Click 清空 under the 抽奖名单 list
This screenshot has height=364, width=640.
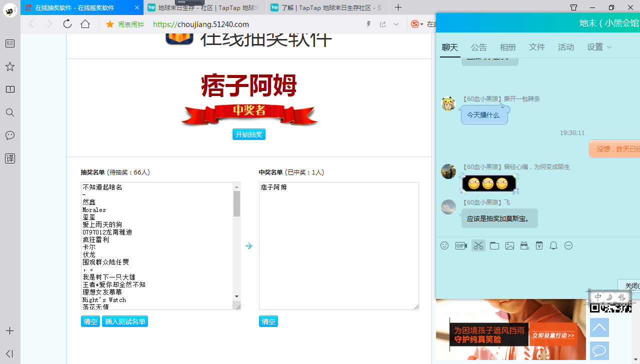click(x=90, y=321)
